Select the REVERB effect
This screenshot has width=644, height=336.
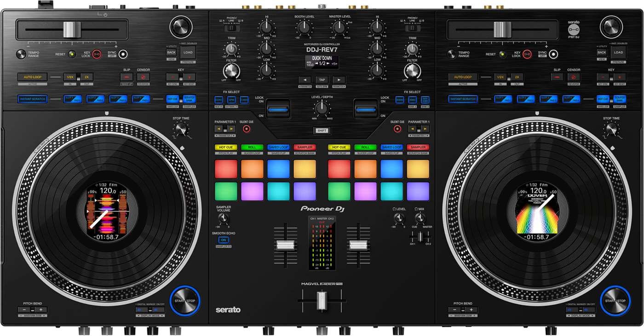coord(400,99)
